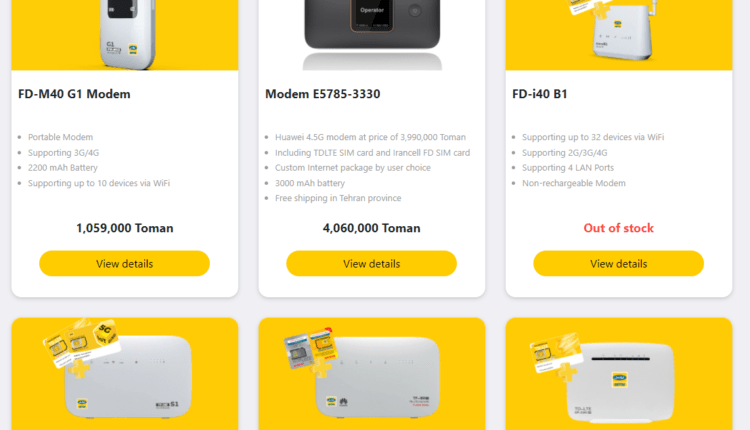Select the FD-i40 B1 product title
This screenshot has width=750, height=430.
pyautogui.click(x=540, y=94)
